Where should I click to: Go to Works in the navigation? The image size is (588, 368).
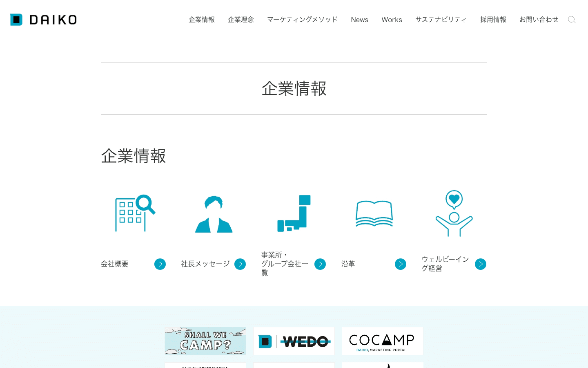[392, 20]
